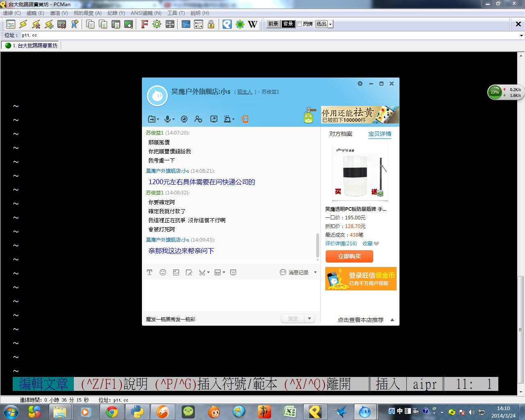Click the send image icon in chat toolbar

click(x=176, y=272)
